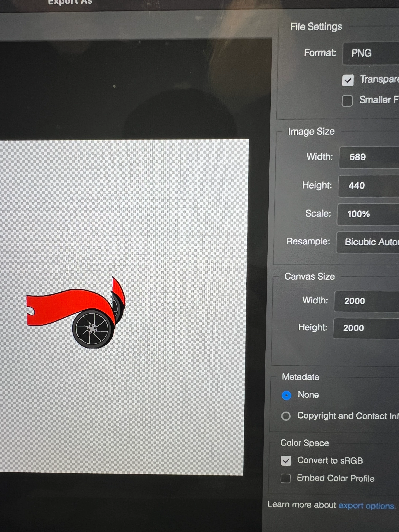Open the export options link
This screenshot has width=399, height=532.
pos(366,506)
